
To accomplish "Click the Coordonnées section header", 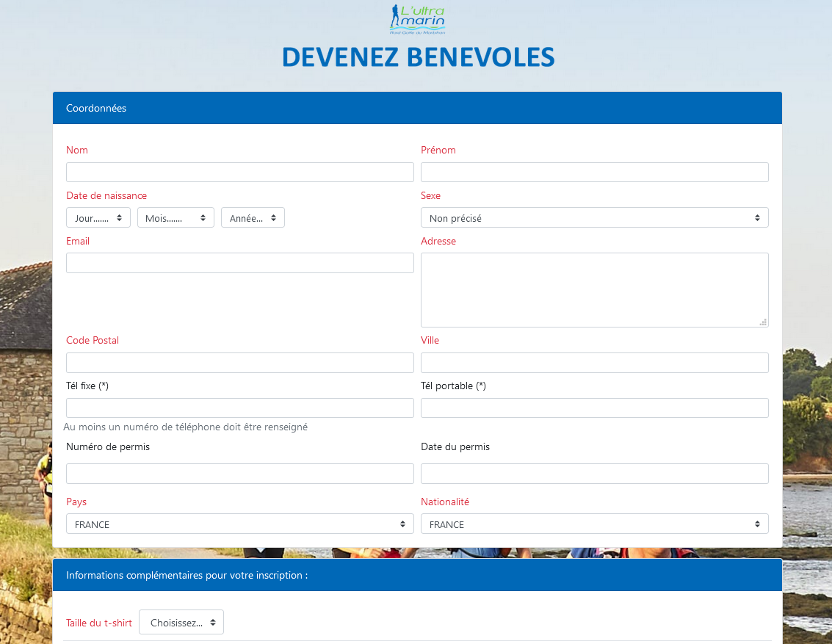I will pos(417,108).
